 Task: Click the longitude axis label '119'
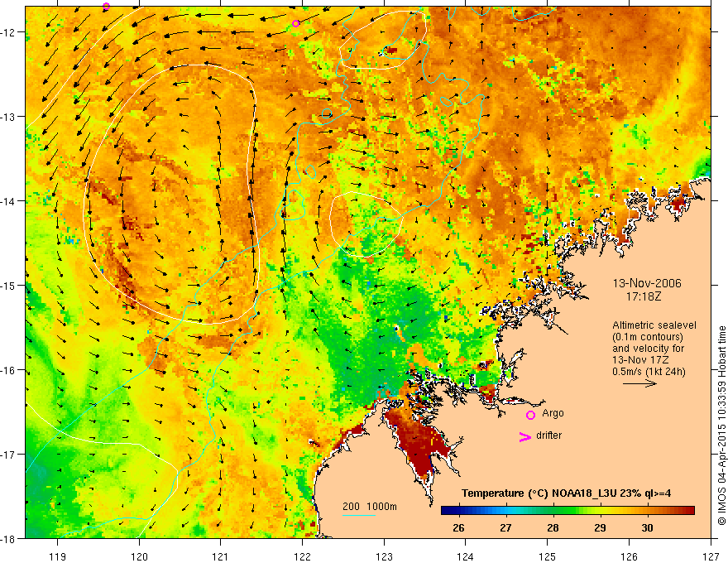(x=58, y=556)
